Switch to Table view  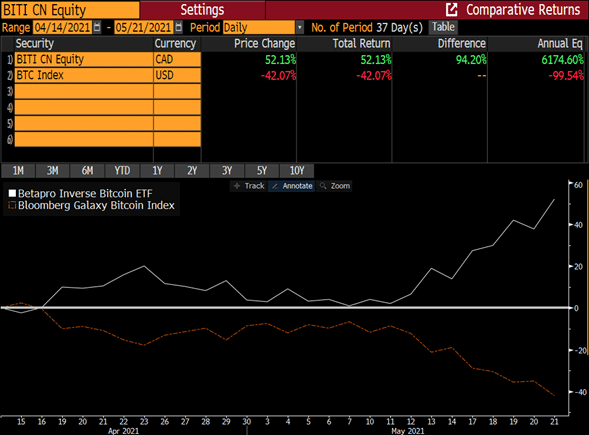coord(443,27)
